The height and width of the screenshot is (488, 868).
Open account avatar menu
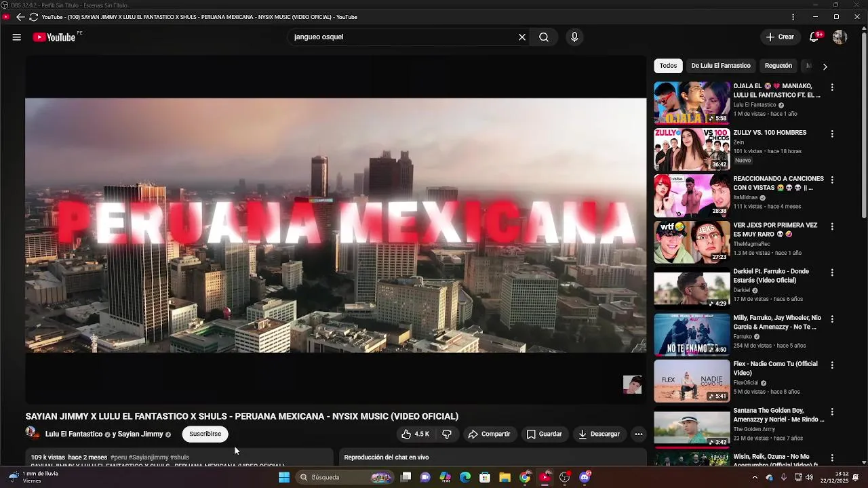click(x=840, y=37)
